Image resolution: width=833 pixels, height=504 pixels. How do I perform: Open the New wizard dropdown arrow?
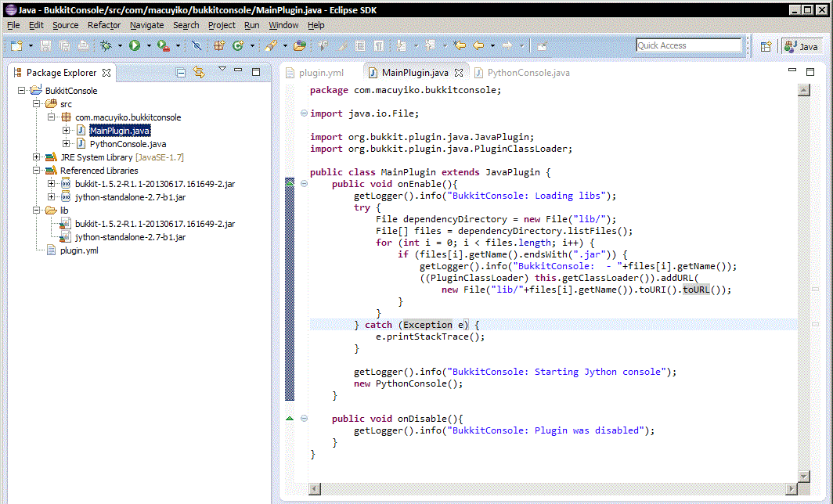click(x=31, y=46)
